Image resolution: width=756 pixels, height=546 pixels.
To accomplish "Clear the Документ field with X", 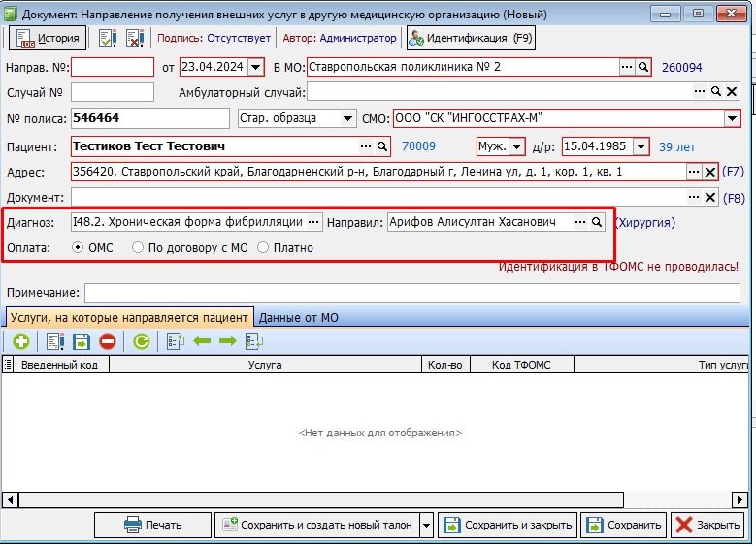I will [710, 197].
